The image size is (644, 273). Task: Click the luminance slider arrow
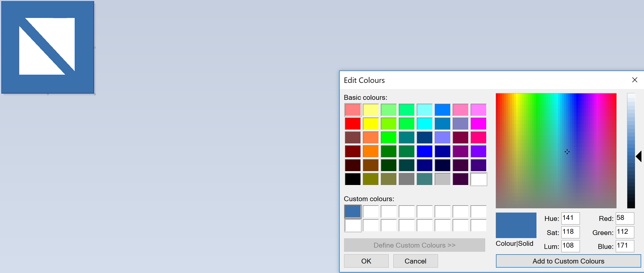[x=639, y=156]
